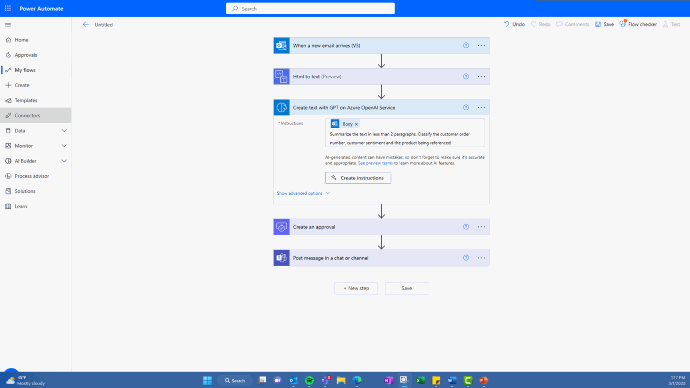Screen dimensions: 690x388
Task: Open help for email arrives step
Action: click(466, 45)
